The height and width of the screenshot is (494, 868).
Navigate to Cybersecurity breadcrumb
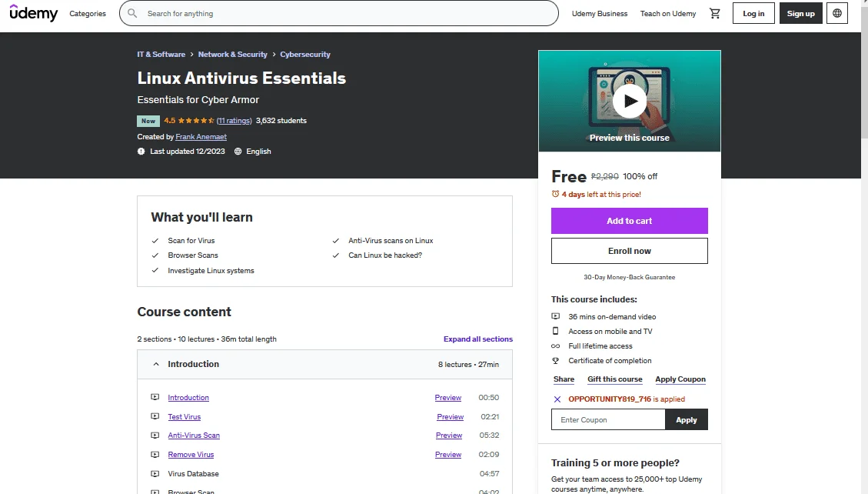(x=305, y=55)
